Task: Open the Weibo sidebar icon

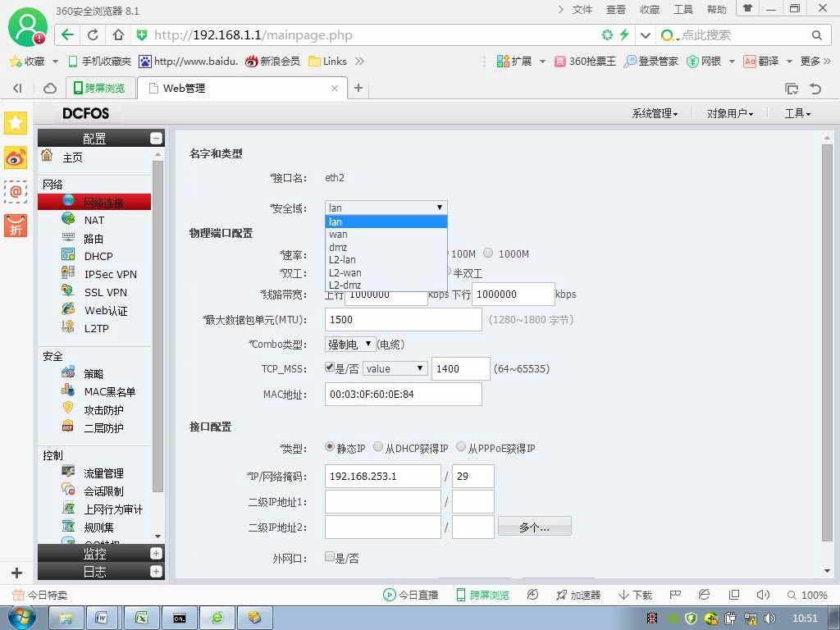Action: [x=16, y=157]
